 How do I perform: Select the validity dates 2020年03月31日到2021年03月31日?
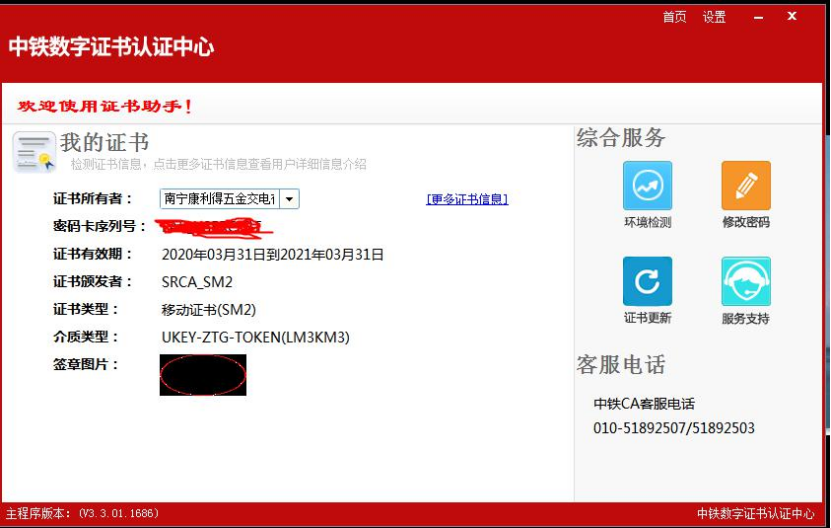pos(272,254)
